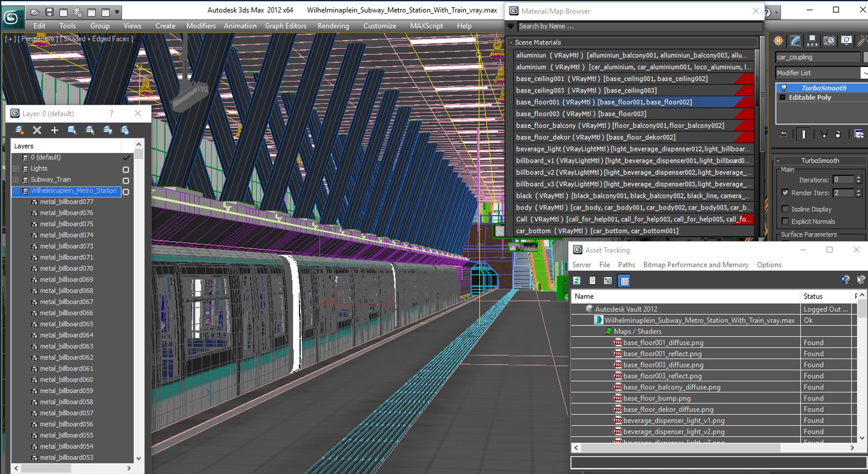
Task: Switch Asset Tracking to Table View icon
Action: point(624,281)
